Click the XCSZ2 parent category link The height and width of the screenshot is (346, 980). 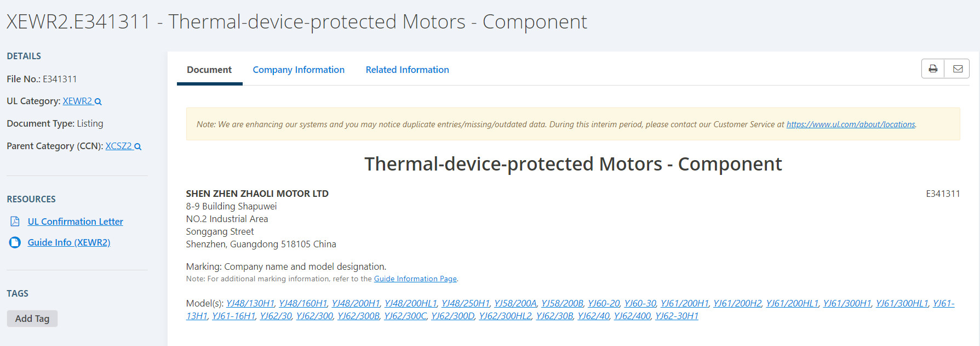(x=119, y=146)
